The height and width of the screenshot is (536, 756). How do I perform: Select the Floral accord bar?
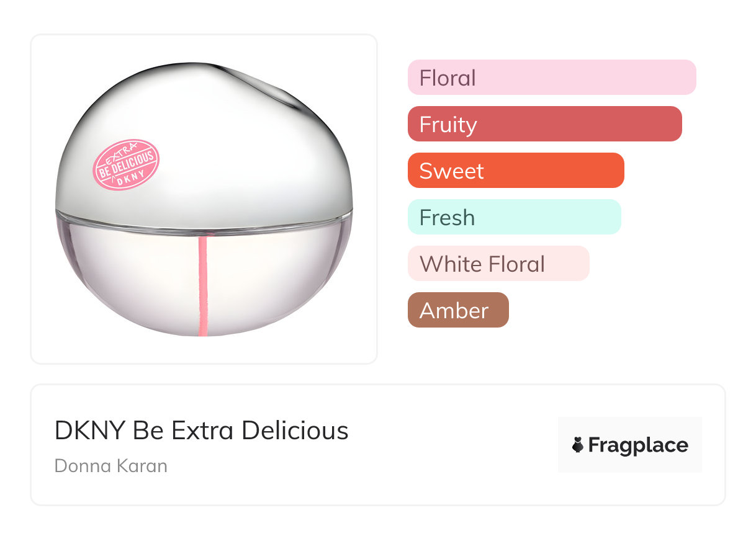(552, 78)
